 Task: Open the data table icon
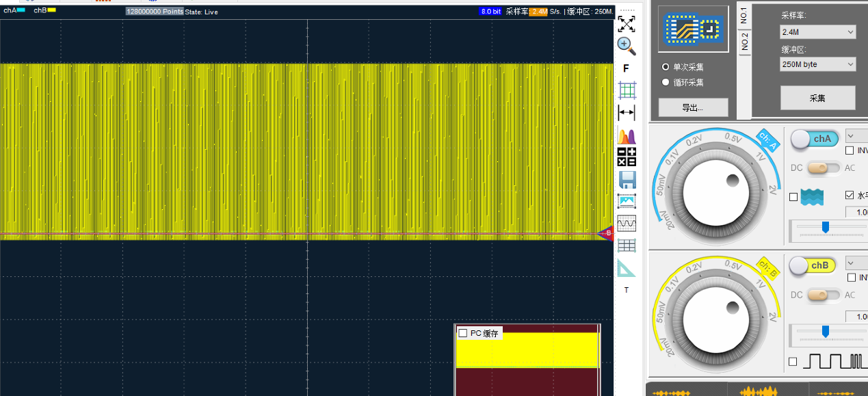click(627, 245)
